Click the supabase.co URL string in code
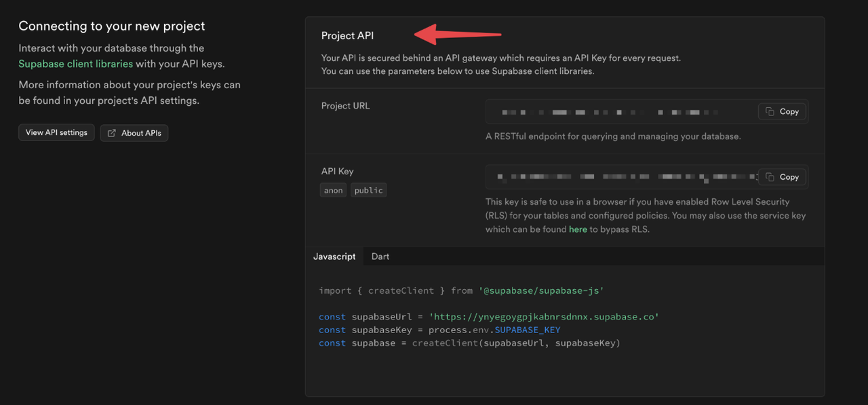Screen dimensions: 868x405 [x=544, y=317]
